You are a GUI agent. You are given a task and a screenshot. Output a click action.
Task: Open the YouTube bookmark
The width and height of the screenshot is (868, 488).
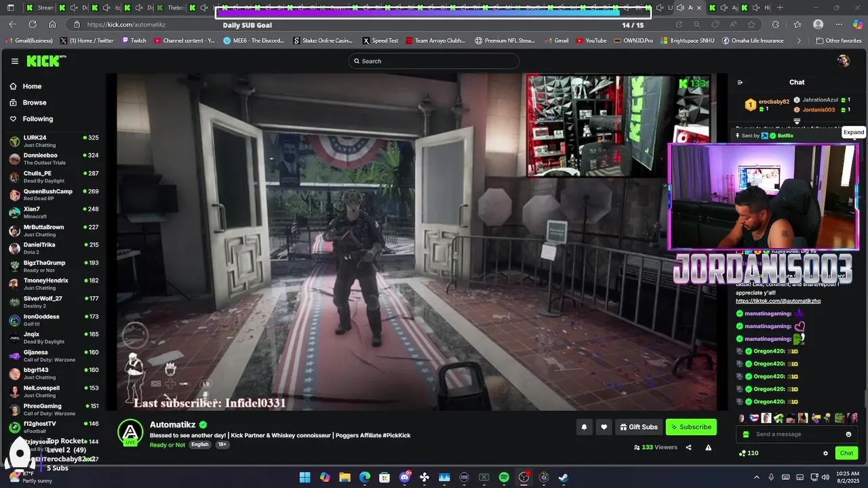[x=591, y=41]
